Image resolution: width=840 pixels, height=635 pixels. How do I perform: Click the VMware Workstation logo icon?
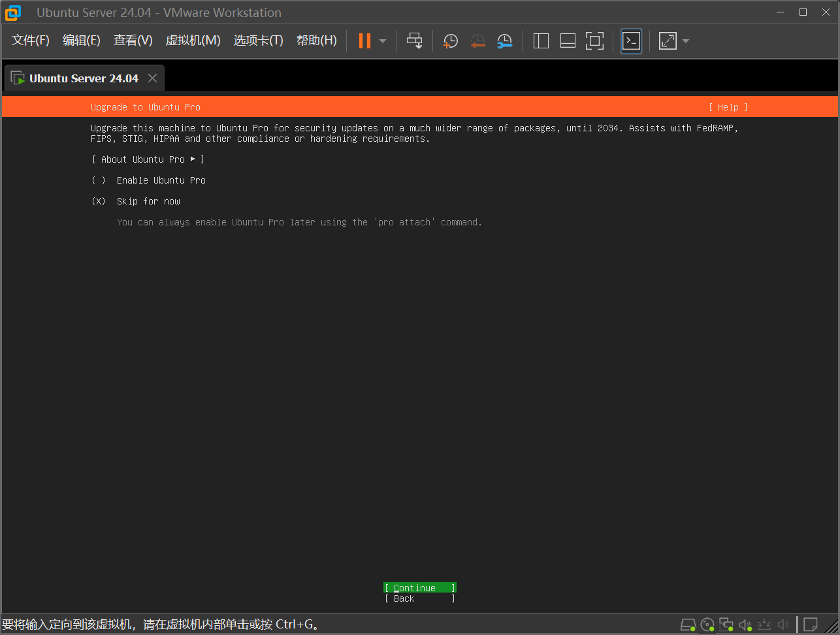pos(13,12)
